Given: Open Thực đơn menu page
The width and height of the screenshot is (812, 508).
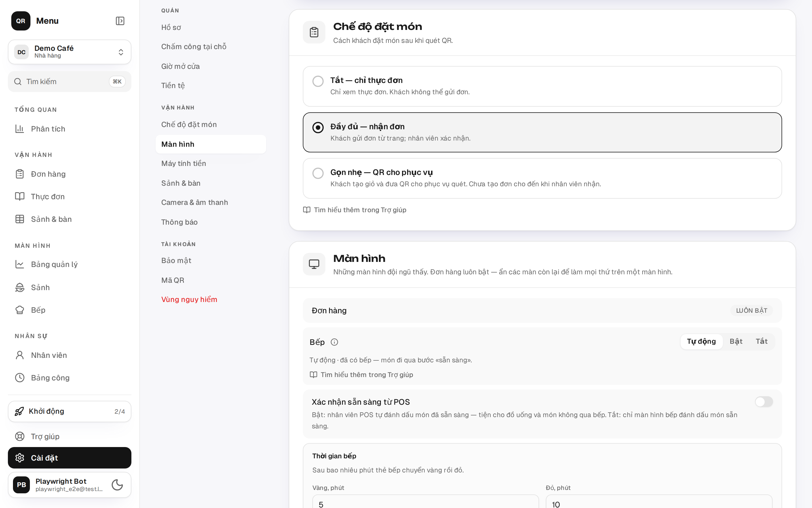Looking at the screenshot, I should click(x=69, y=196).
